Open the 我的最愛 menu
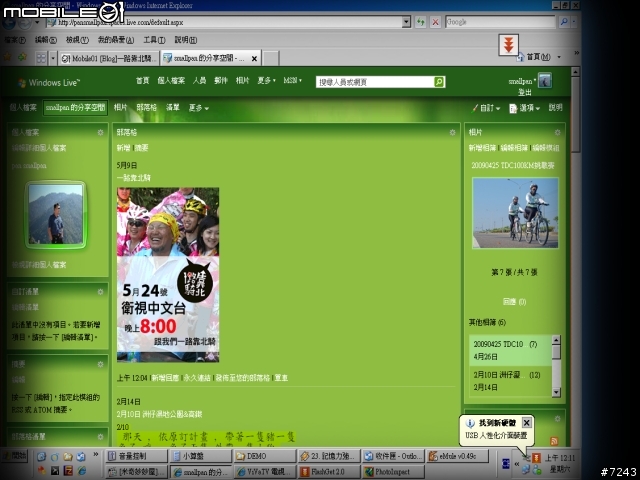The image size is (640, 480). click(x=116, y=40)
